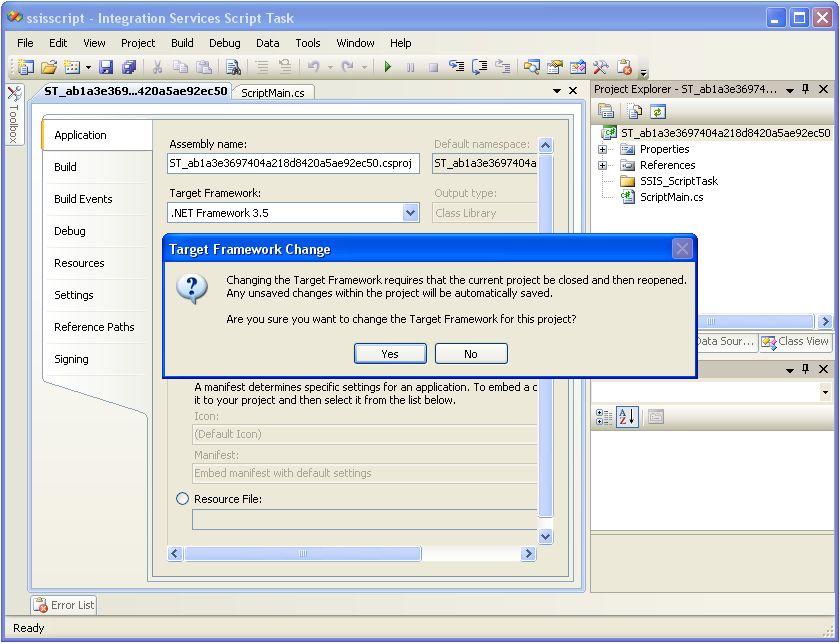Click the Step Over icon
This screenshot has width=840, height=643.
[479, 67]
